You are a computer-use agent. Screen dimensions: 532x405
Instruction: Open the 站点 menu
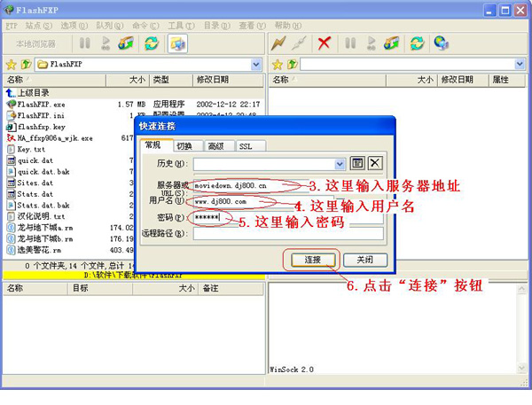(x=37, y=25)
